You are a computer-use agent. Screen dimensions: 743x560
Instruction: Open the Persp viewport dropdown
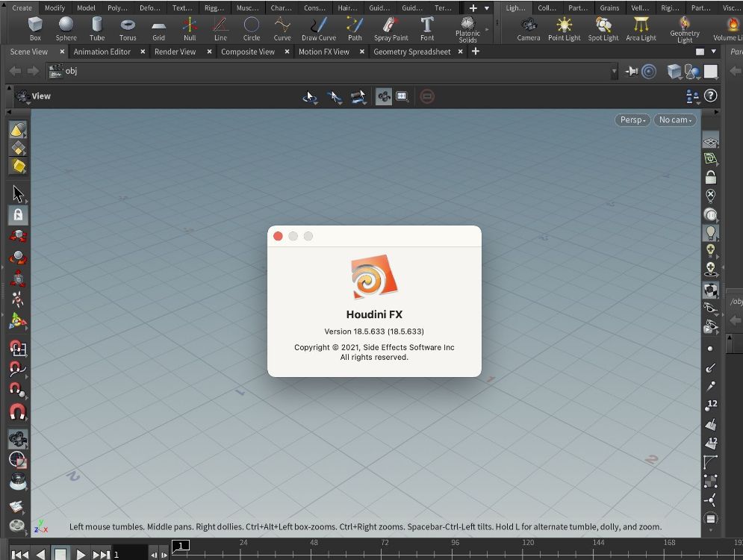[632, 120]
